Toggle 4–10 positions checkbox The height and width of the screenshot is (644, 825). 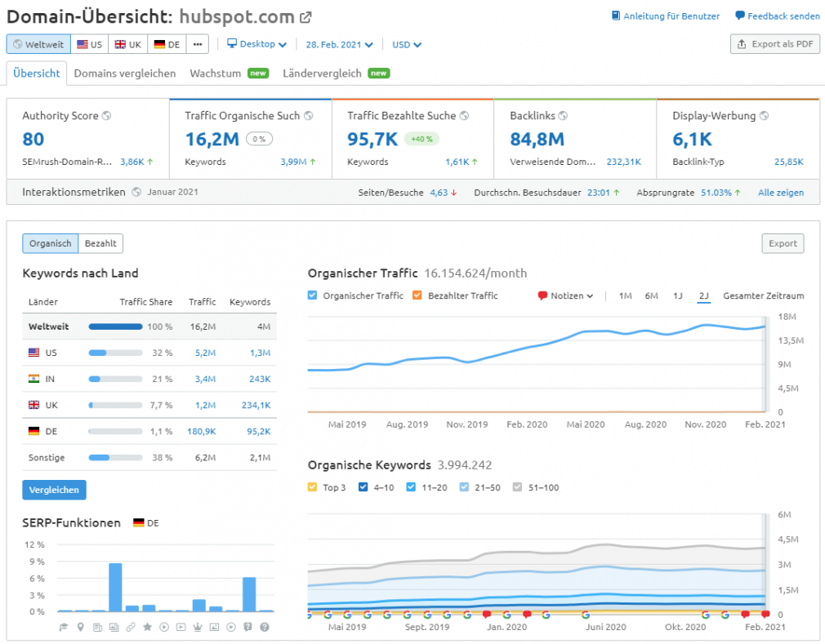363,486
